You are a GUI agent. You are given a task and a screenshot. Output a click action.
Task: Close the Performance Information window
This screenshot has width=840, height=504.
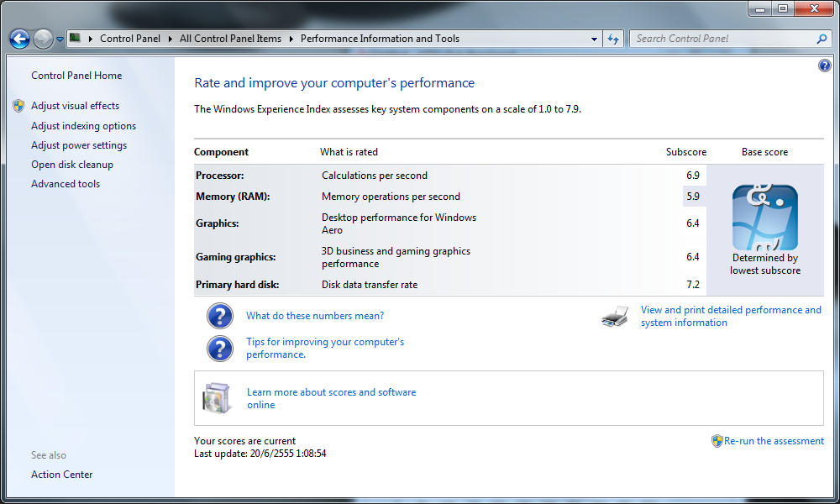click(x=814, y=9)
